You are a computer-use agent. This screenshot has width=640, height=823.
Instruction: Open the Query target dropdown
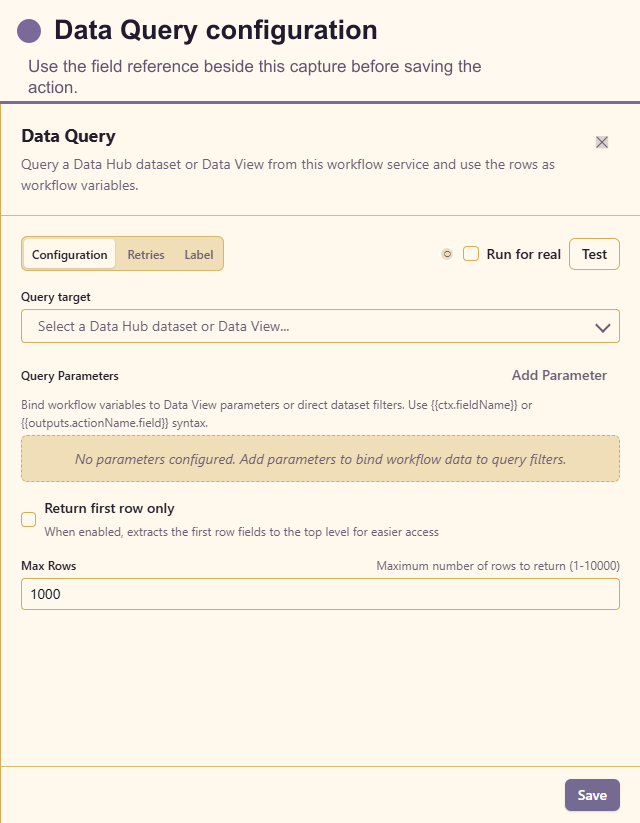pos(320,326)
